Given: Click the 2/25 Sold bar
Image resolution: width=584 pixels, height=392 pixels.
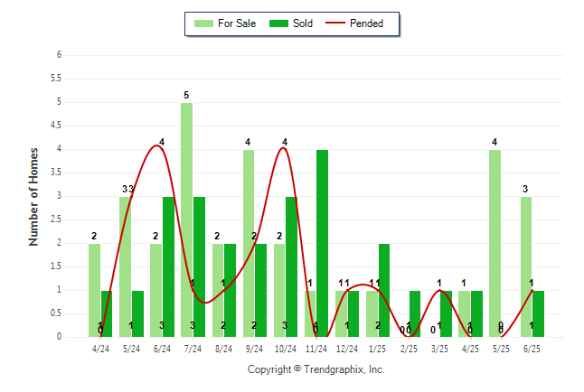Looking at the screenshot, I should (415, 313).
